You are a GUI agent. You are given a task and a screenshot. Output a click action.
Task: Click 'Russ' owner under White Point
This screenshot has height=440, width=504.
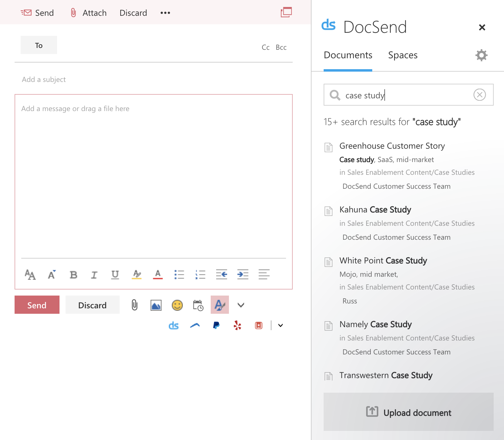(350, 301)
